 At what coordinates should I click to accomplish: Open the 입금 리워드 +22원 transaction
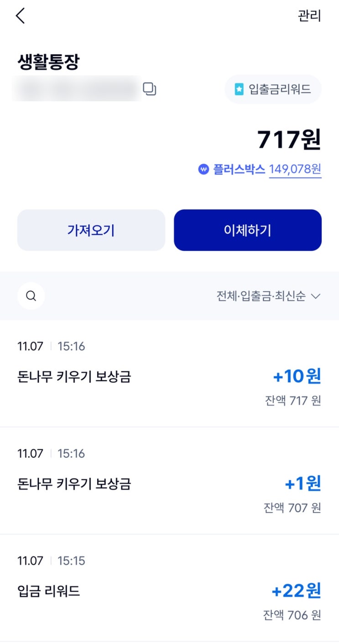(x=169, y=591)
